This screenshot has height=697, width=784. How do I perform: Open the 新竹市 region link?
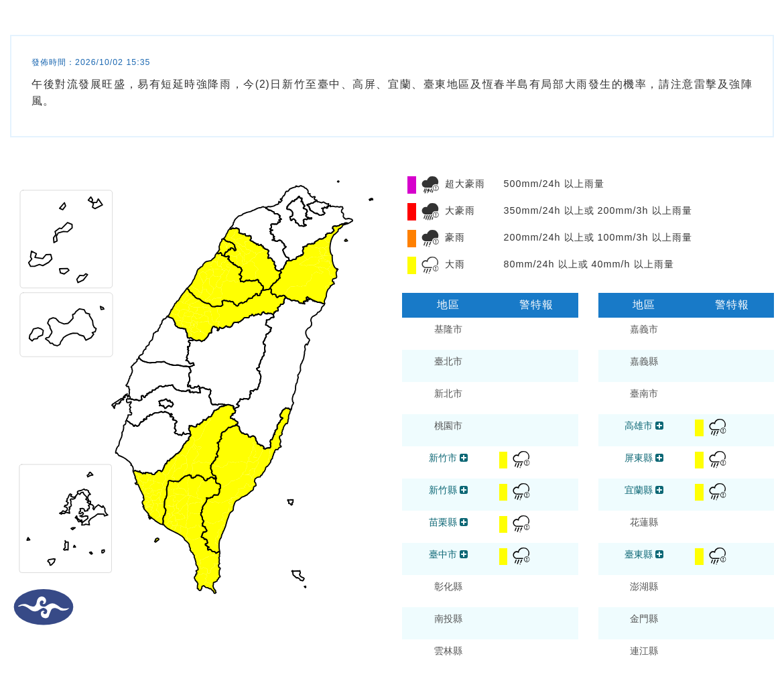(x=442, y=458)
